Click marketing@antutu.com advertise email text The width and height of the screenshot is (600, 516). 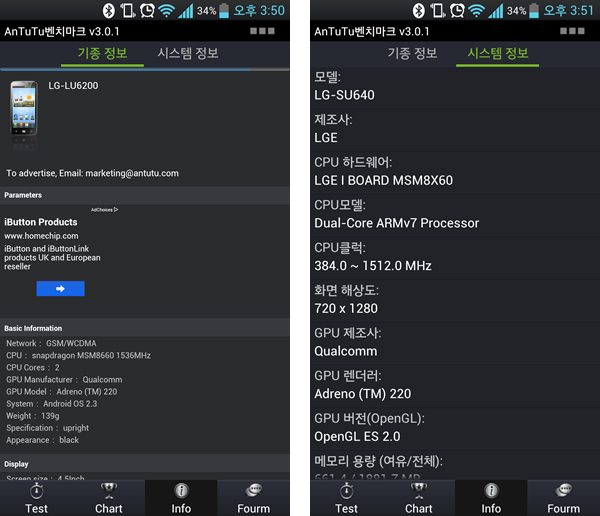[132, 173]
